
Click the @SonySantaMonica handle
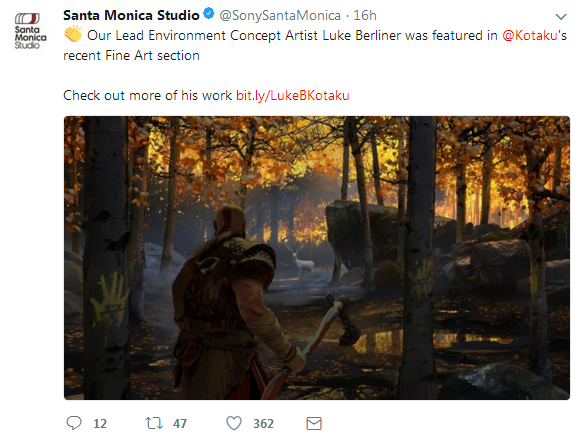(x=280, y=16)
